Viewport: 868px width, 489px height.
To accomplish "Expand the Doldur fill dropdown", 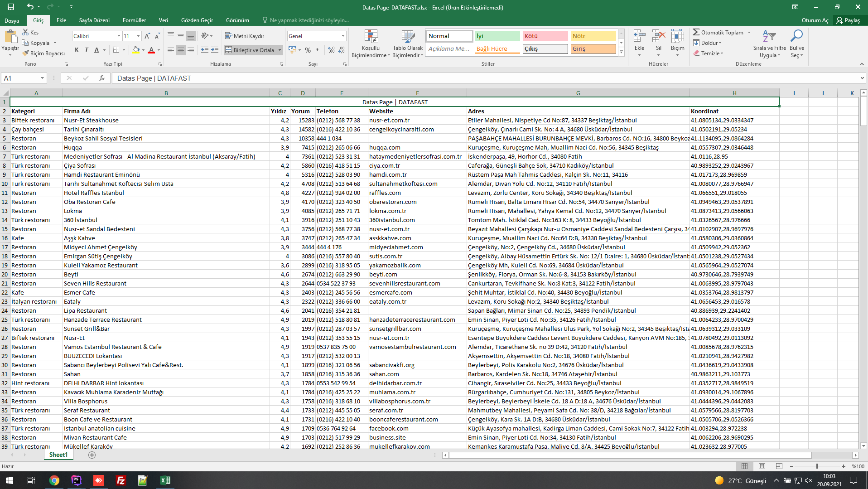I will click(x=720, y=43).
